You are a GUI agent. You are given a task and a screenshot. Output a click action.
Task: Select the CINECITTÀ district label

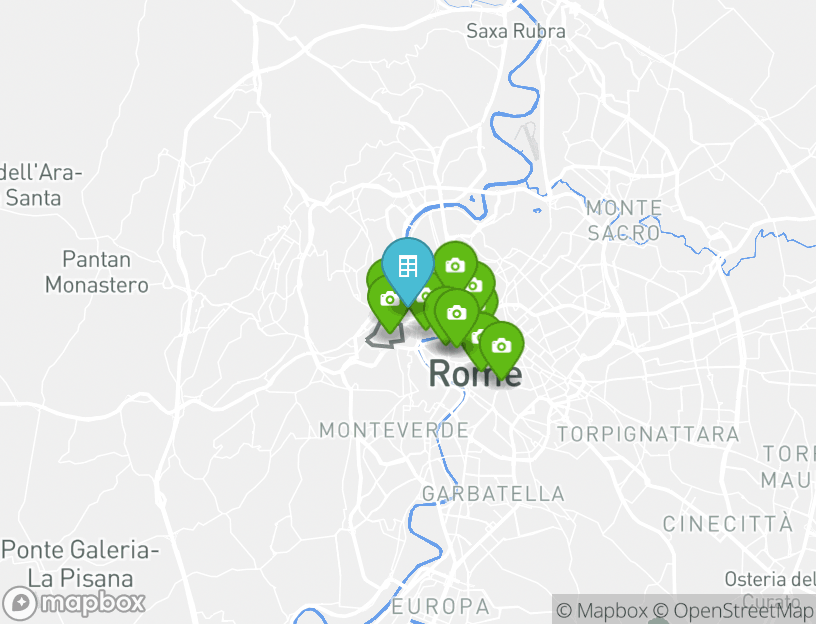pos(728,524)
